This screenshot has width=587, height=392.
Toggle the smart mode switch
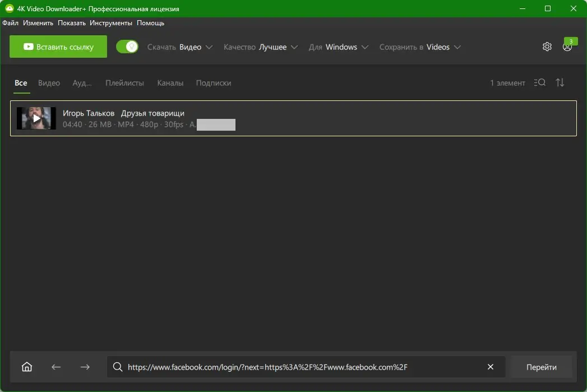pos(127,47)
